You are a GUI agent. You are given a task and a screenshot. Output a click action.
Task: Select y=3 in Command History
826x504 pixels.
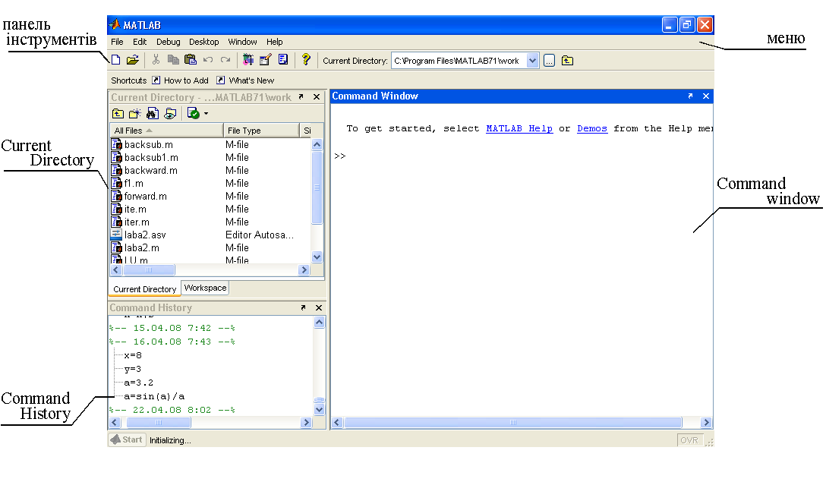pos(133,369)
